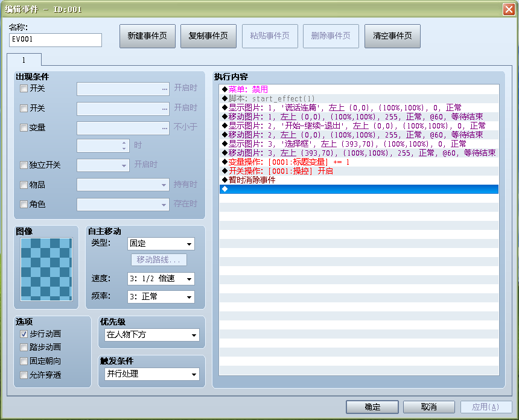Check the 踏步动画 option
This screenshot has width=519, height=420.
(x=24, y=347)
